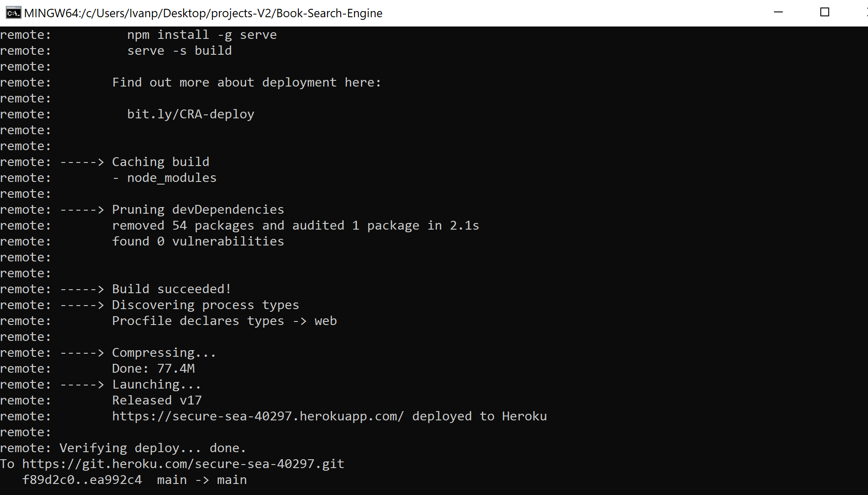The width and height of the screenshot is (868, 495).
Task: Click the f89d2c0..ea992c4 commit hash text
Action: point(82,479)
